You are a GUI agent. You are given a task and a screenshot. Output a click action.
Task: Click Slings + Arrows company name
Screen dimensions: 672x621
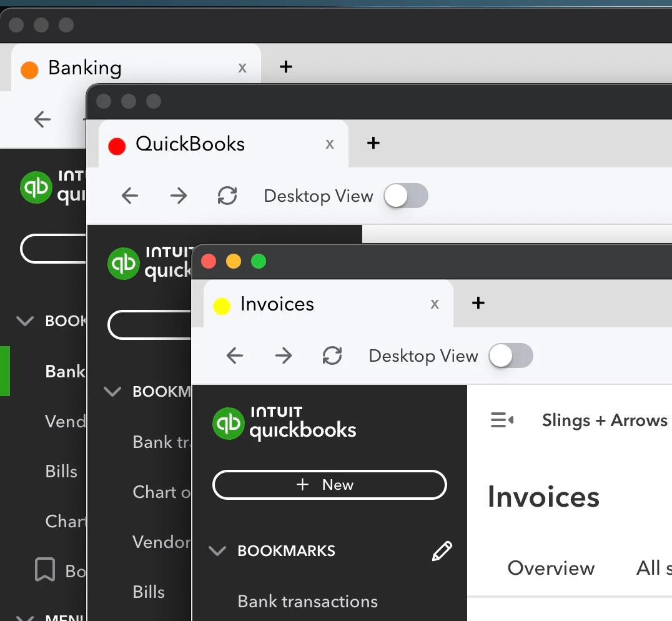(x=605, y=420)
